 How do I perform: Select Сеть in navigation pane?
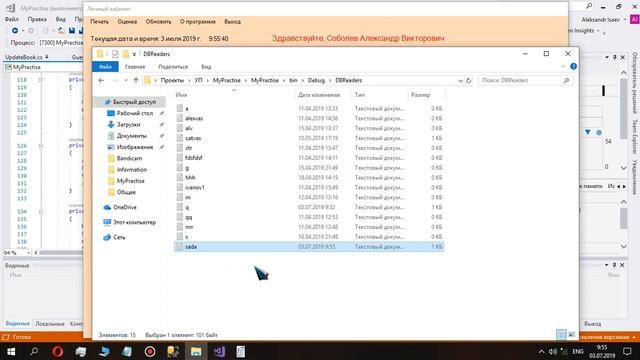point(119,237)
